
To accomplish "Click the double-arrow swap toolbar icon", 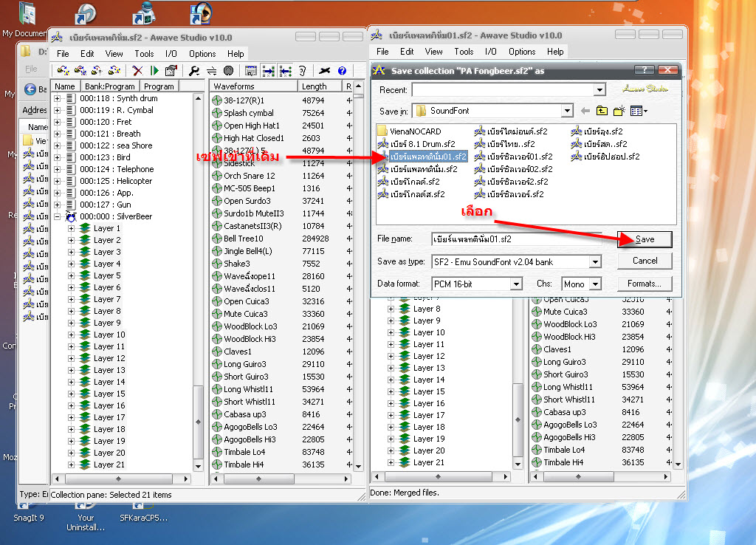I will 211,71.
